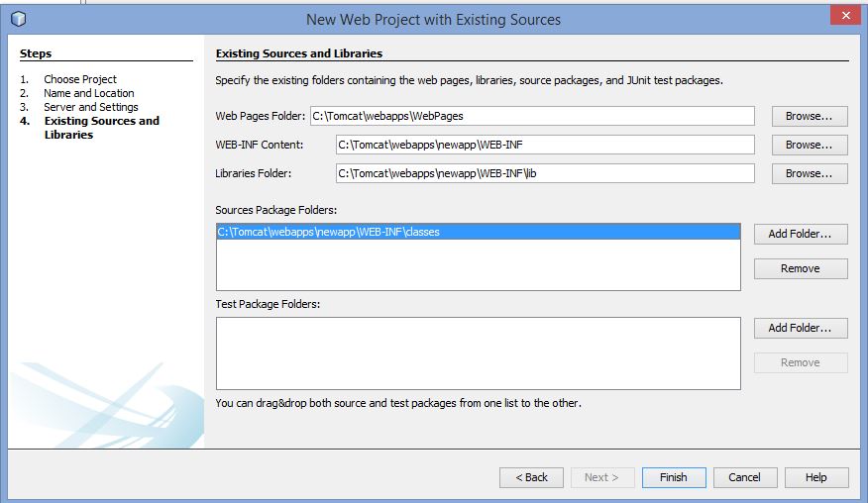868x503 pixels.
Task: Go Back to the previous wizard step
Action: pos(531,477)
